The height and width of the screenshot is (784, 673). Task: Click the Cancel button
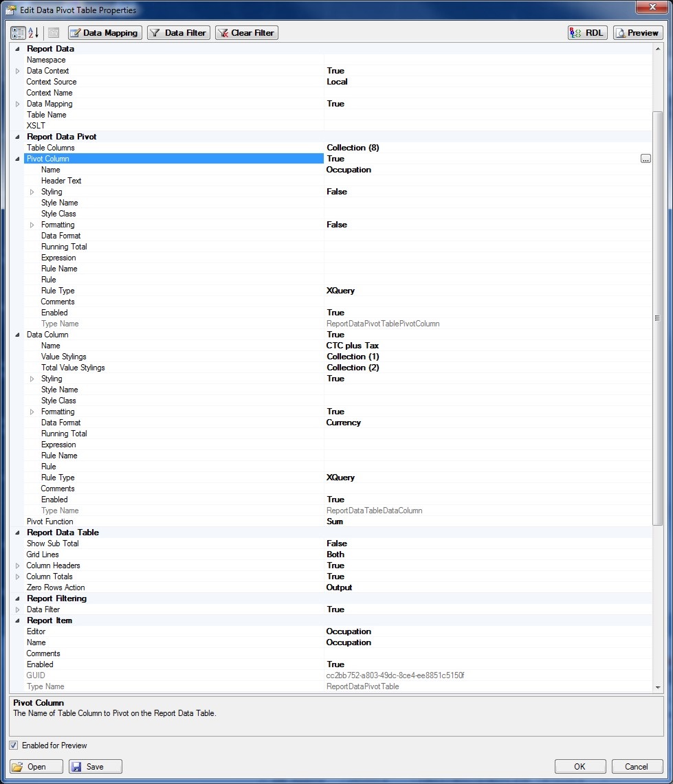click(636, 767)
